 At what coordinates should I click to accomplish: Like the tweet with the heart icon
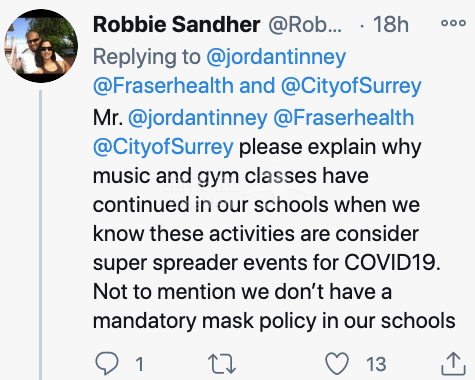tap(337, 363)
